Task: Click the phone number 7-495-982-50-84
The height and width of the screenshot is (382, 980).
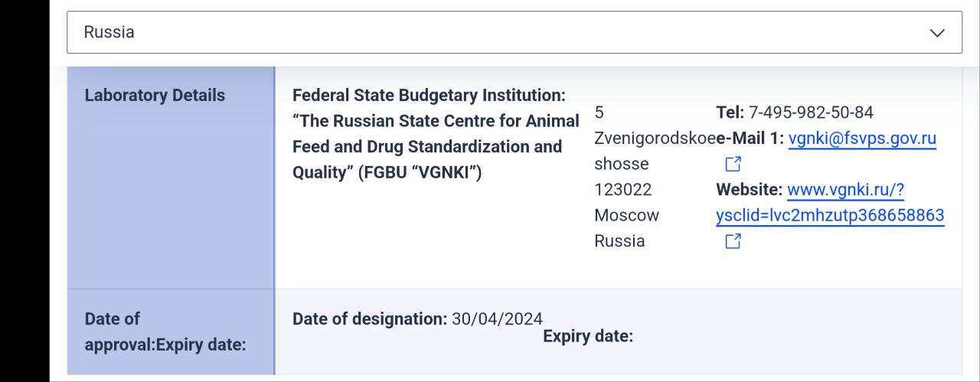Action: tap(811, 113)
